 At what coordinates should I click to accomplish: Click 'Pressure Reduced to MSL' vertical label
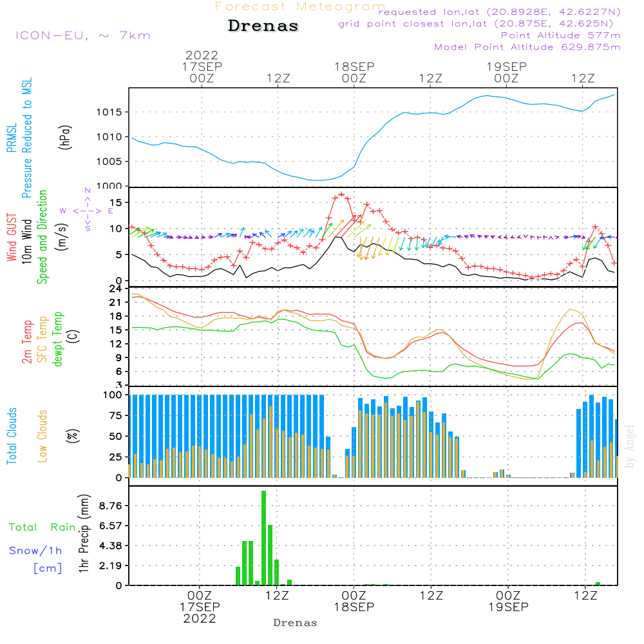(x=26, y=138)
